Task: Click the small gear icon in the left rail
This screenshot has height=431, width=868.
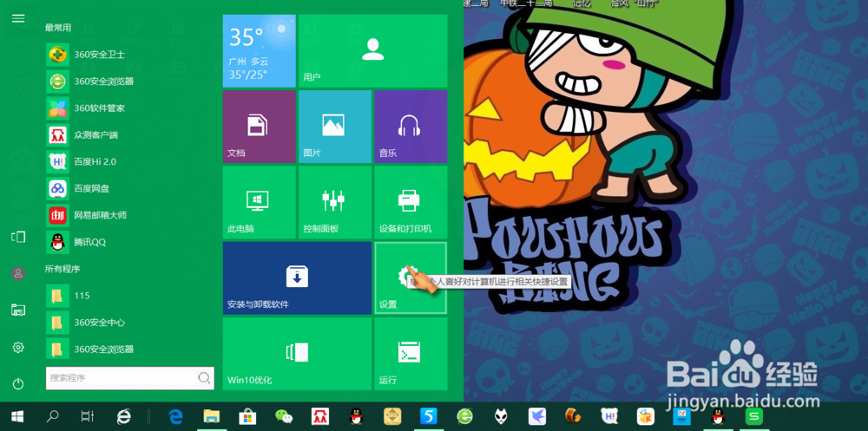Action: [18, 347]
